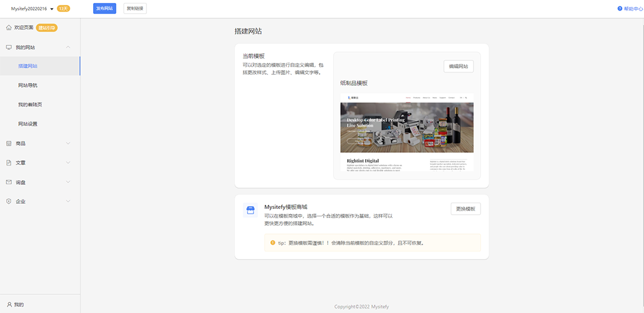Click the shield icon beside 企业
Viewport: 644px width, 313px height.
click(x=9, y=201)
